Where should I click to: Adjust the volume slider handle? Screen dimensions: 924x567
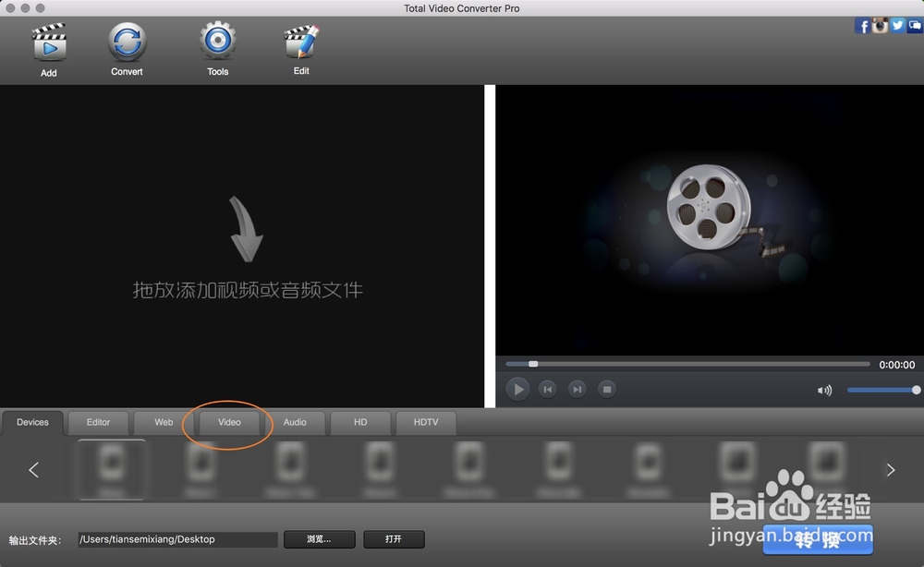tap(916, 390)
